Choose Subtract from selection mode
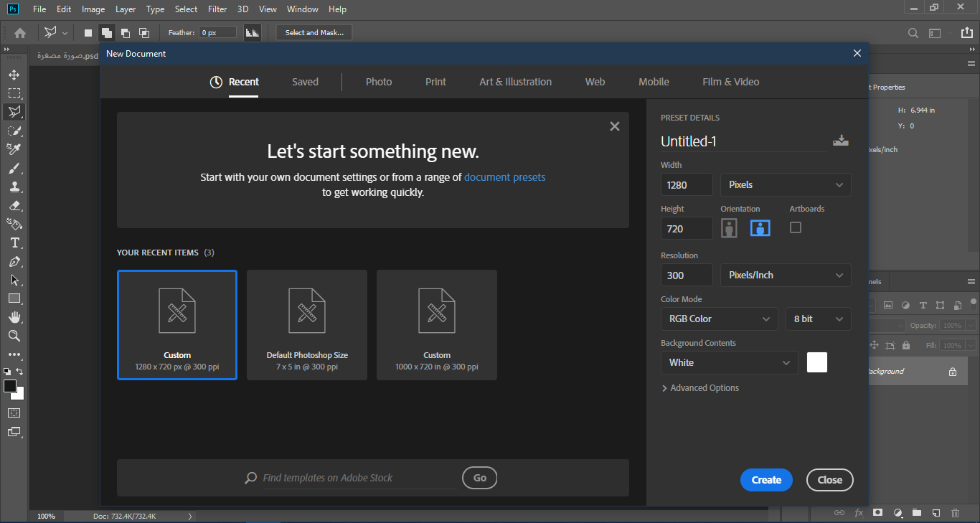Image resolution: width=980 pixels, height=523 pixels. coord(126,33)
